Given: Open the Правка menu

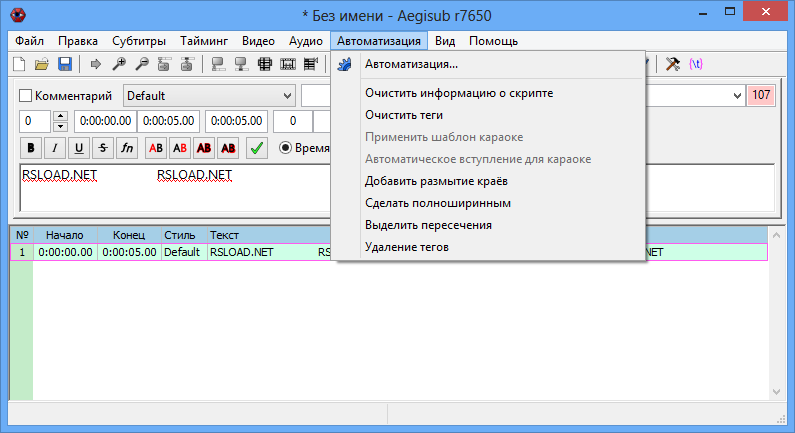Looking at the screenshot, I should tap(78, 41).
